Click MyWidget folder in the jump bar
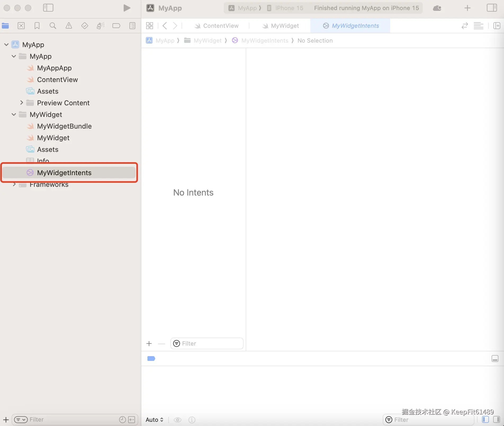 click(x=203, y=40)
